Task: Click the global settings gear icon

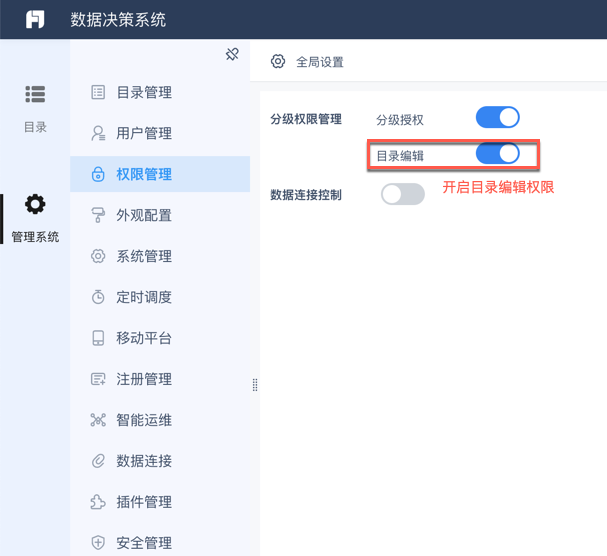Action: [x=278, y=61]
